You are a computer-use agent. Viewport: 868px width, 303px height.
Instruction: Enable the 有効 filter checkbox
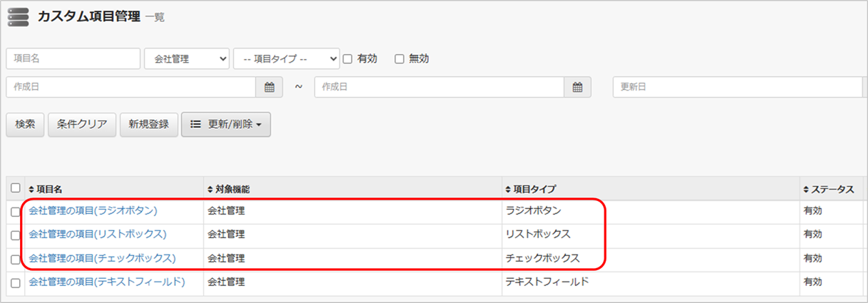point(348,59)
